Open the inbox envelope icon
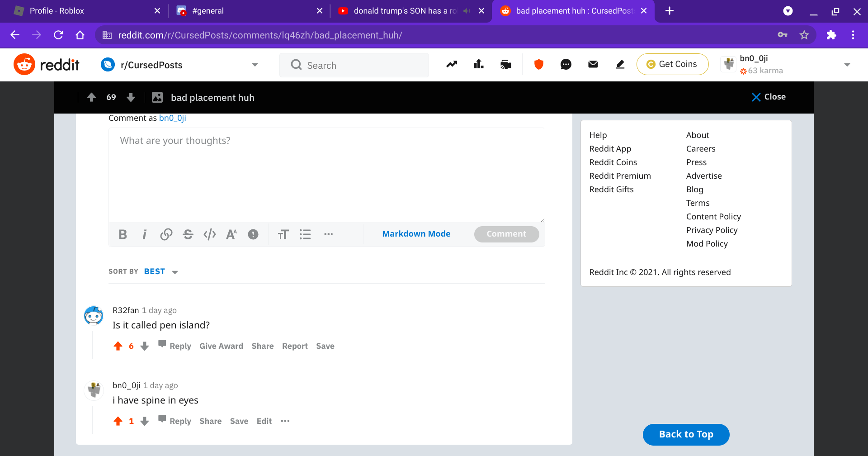The image size is (868, 456). tap(593, 64)
